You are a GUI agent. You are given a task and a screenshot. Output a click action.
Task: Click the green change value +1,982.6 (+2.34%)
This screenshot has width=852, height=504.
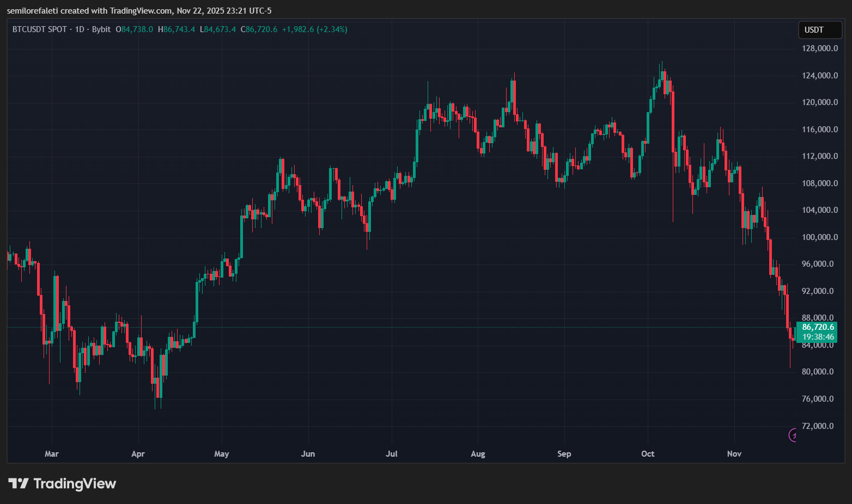314,30
